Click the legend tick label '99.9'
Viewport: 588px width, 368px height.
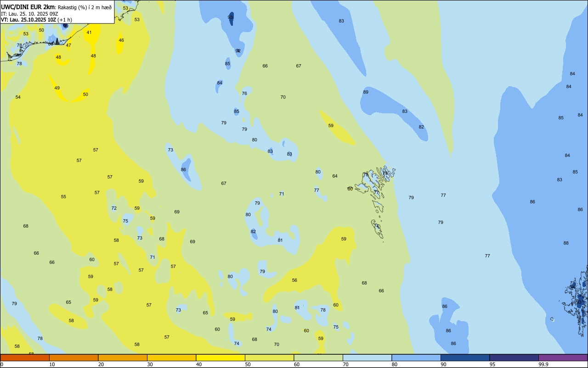[543, 364]
